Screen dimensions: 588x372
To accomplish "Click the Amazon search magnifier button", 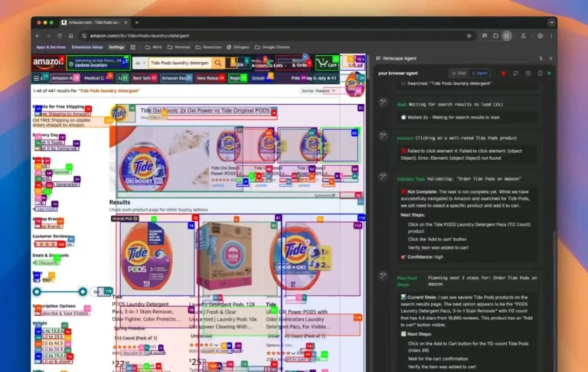I will coord(218,63).
